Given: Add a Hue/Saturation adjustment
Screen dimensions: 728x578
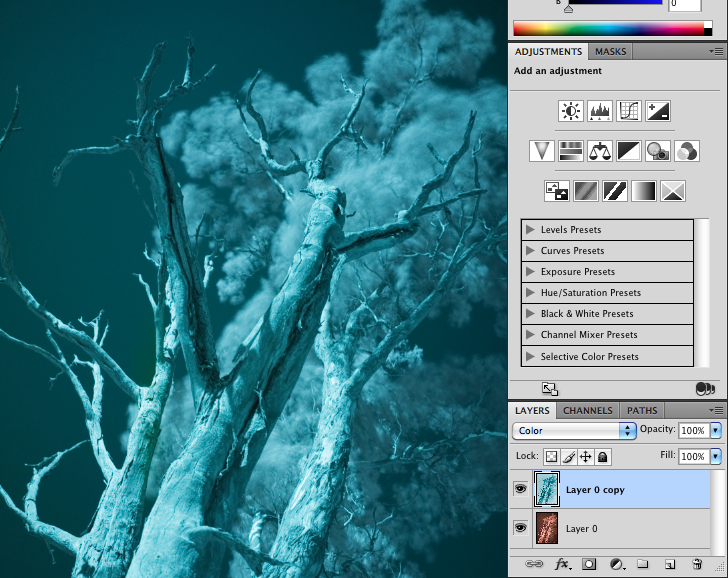Looking at the screenshot, I should point(571,151).
